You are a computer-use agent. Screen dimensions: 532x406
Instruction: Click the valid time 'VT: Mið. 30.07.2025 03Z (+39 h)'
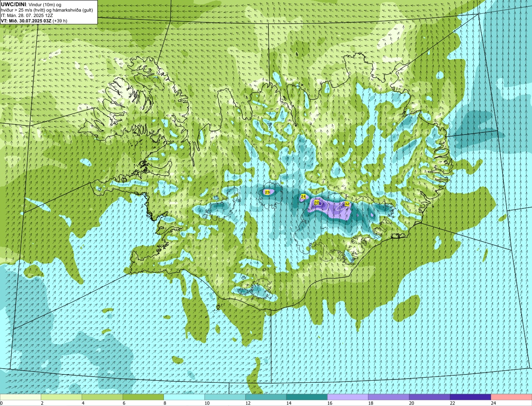coord(34,20)
